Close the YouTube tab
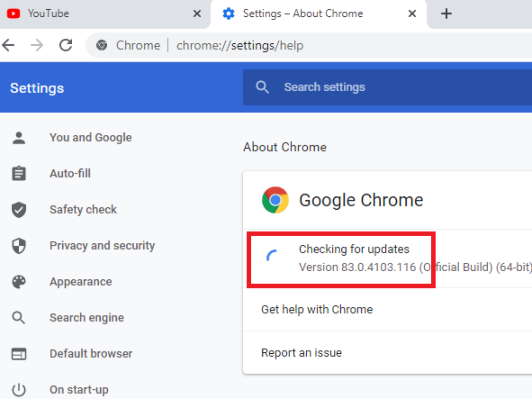Viewport: 532px width, 399px height. (197, 14)
